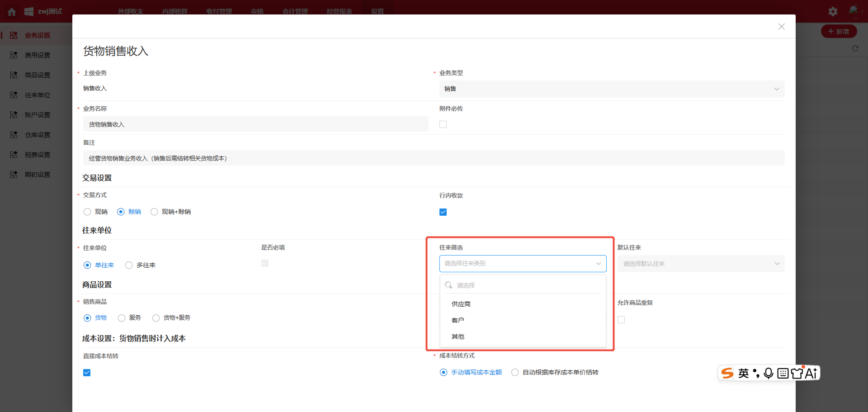Expand the 默认往来 dropdown
Image resolution: width=868 pixels, height=412 pixels.
click(x=700, y=264)
